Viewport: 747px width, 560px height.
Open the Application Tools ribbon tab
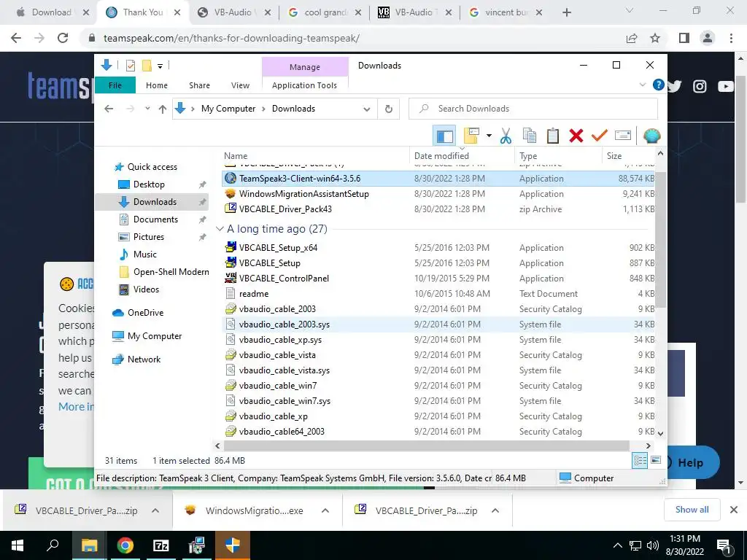[304, 85]
